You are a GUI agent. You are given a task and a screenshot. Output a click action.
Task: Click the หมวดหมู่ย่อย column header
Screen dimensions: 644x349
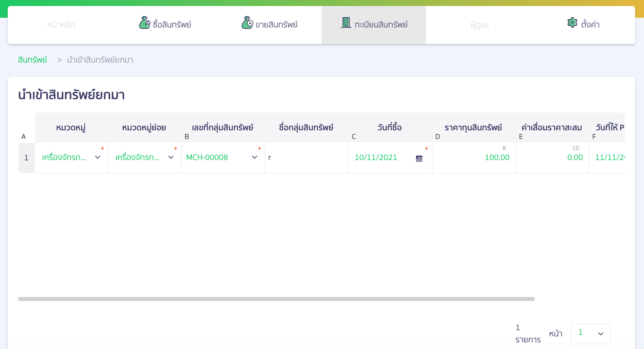[144, 127]
